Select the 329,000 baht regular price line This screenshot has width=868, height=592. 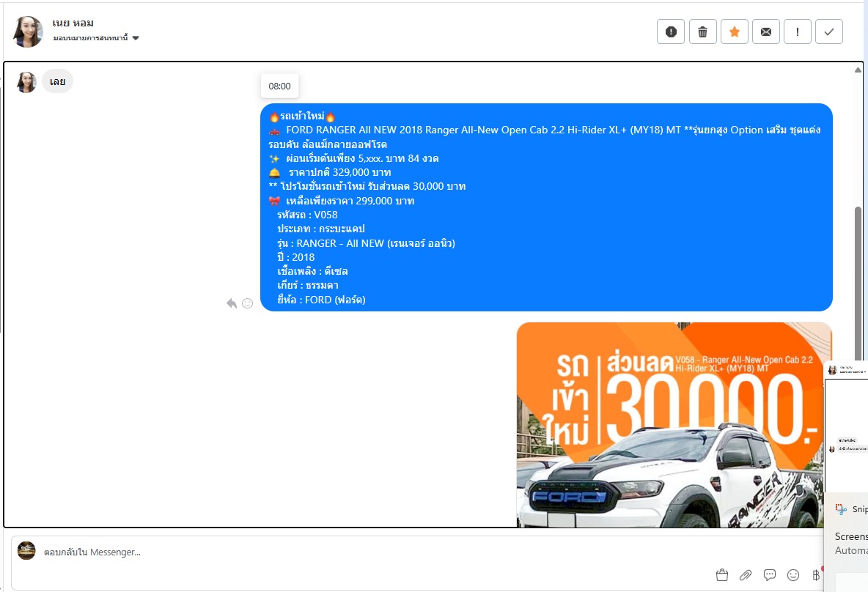pyautogui.click(x=330, y=172)
